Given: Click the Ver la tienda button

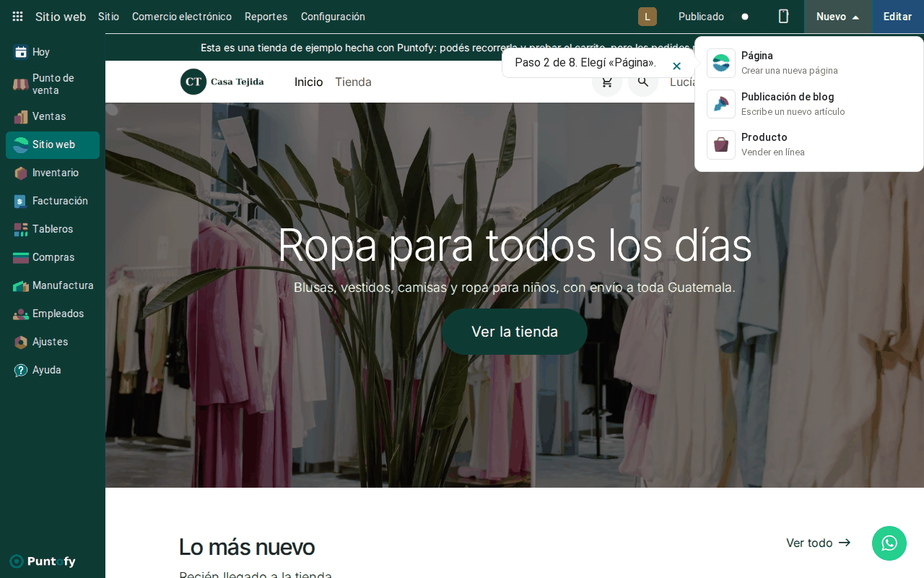Looking at the screenshot, I should coord(515,332).
